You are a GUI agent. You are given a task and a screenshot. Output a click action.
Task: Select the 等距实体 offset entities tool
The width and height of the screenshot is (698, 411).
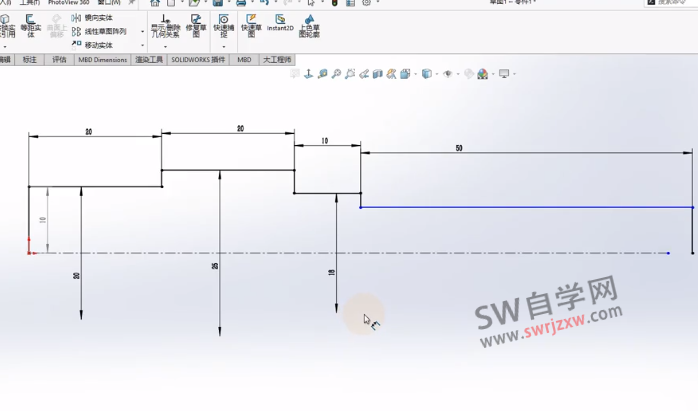pos(31,25)
